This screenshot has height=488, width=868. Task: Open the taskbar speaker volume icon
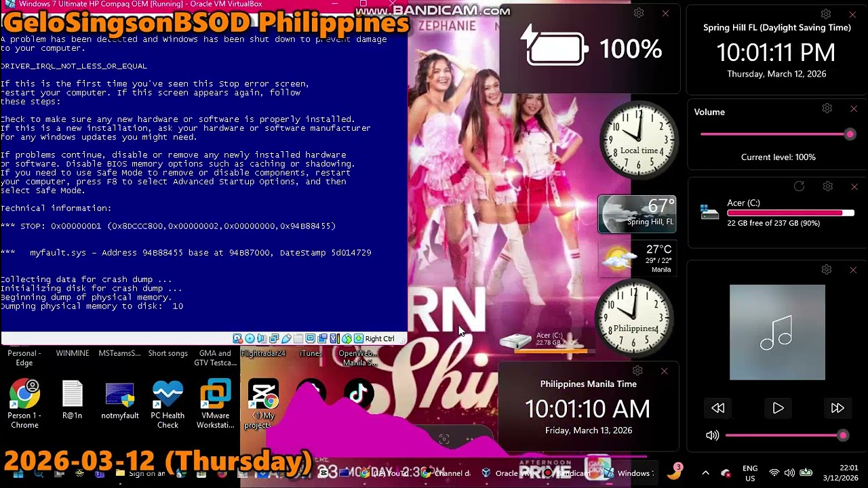pos(789,473)
